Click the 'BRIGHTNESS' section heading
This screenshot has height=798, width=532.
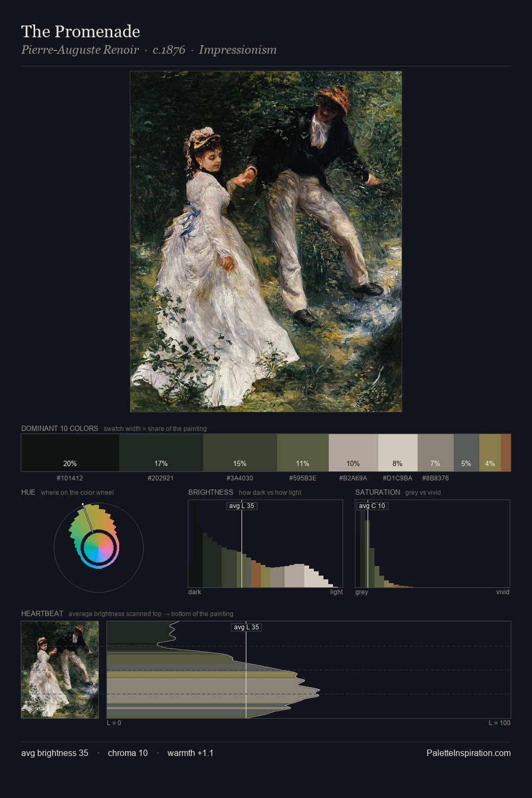[211, 492]
